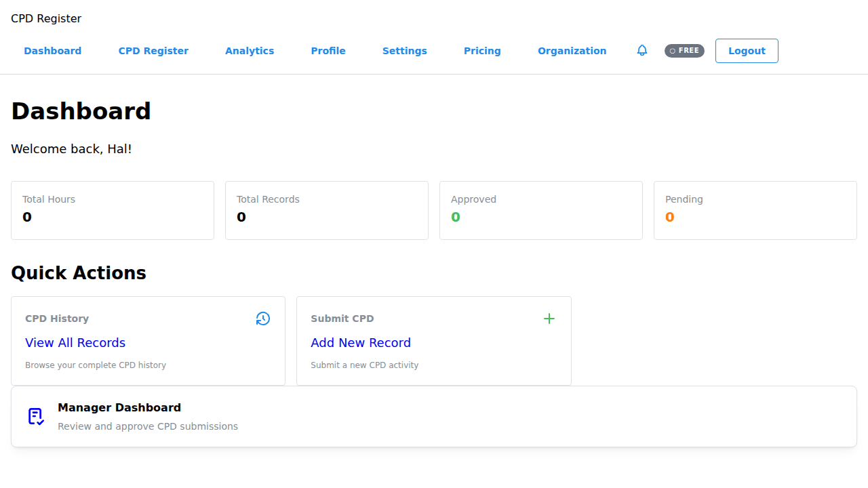Select Dashboard in the navigation bar
The image size is (868, 488).
coord(52,51)
